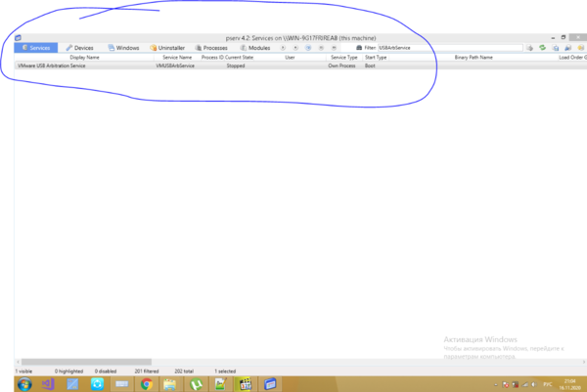Open the round light-blue taskbar icon
The height and width of the screenshot is (392, 587).
pos(97,384)
